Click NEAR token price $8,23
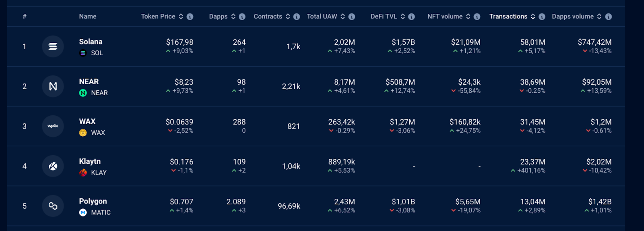644x231 pixels. (184, 82)
